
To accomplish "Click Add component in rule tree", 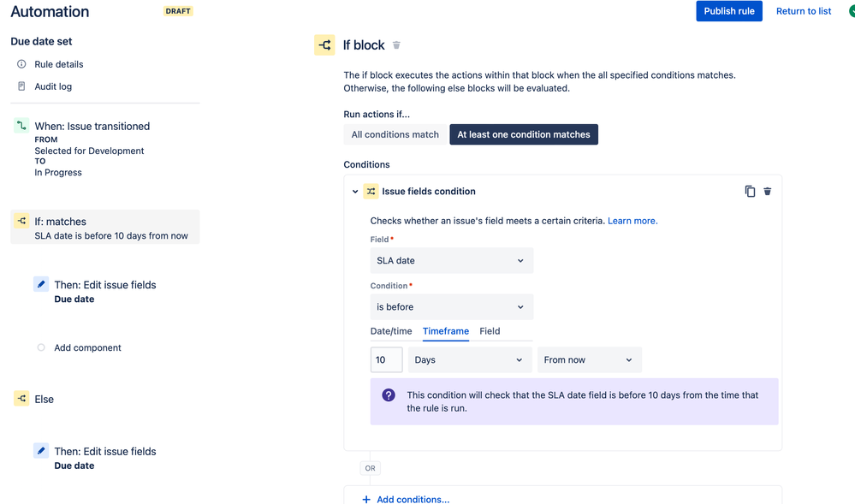I will tap(87, 347).
